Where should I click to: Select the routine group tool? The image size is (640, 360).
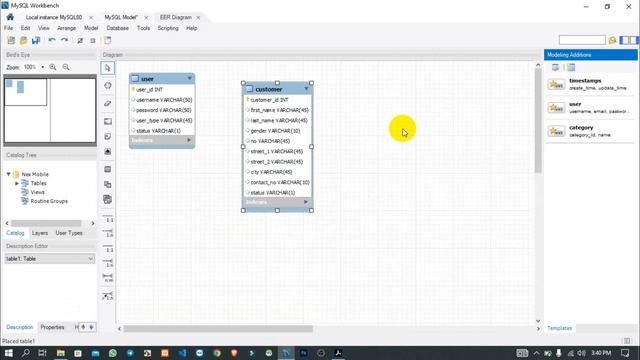[x=108, y=200]
